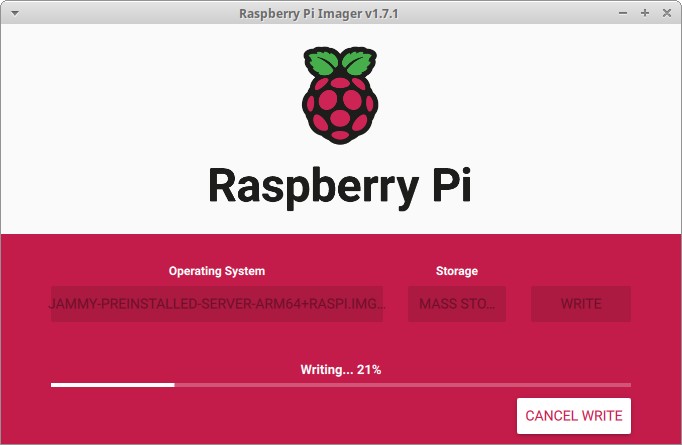Click the unfilled part of the progress bar
This screenshot has height=445, width=682.
click(400, 384)
